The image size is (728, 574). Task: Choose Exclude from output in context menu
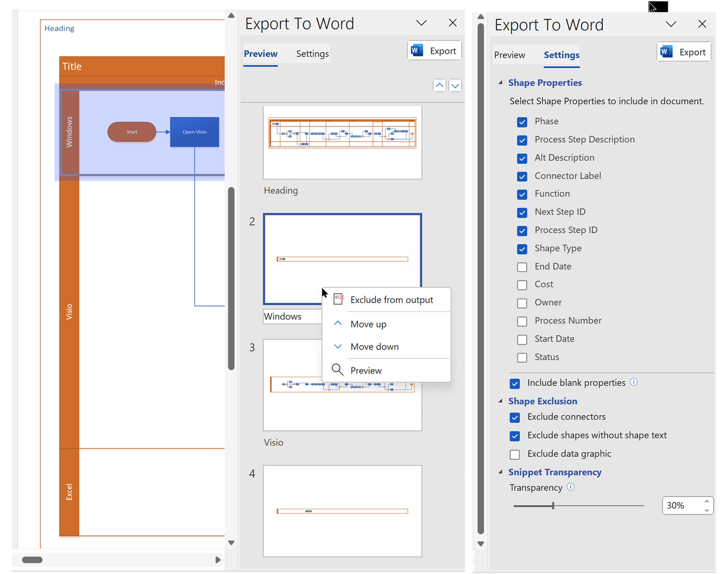387,300
